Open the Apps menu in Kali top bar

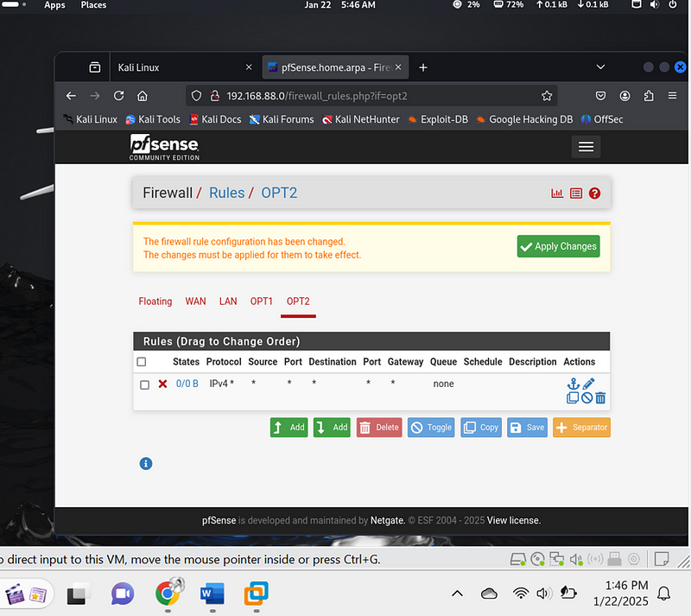coord(54,5)
